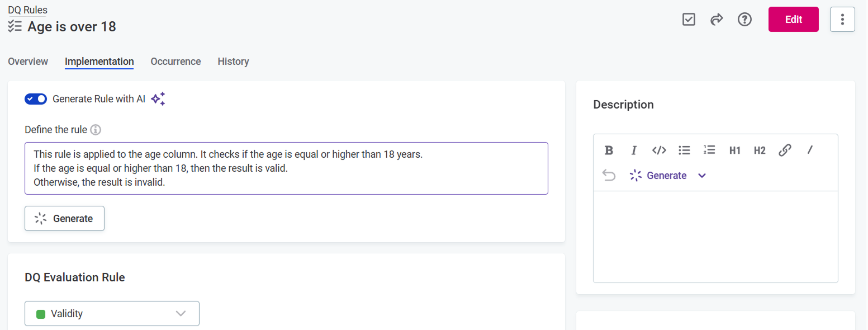Apply bold formatting in the Description editor
Image resolution: width=868 pixels, height=330 pixels.
tap(609, 150)
